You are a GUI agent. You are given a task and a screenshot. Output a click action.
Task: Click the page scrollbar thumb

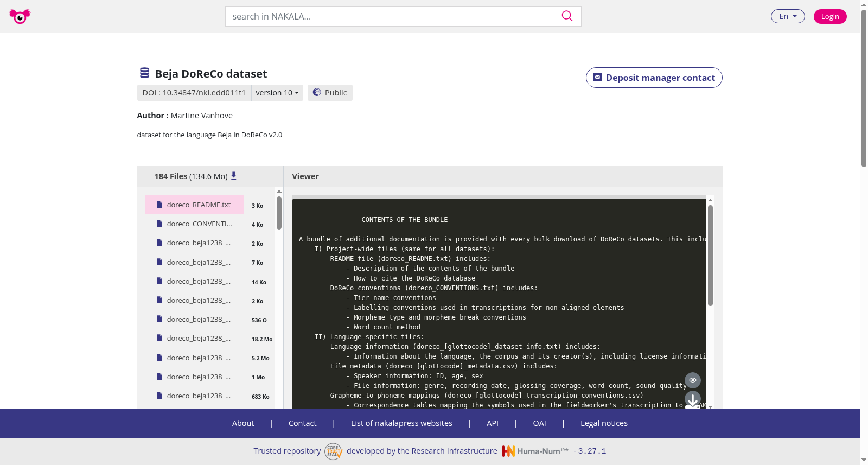point(864,88)
